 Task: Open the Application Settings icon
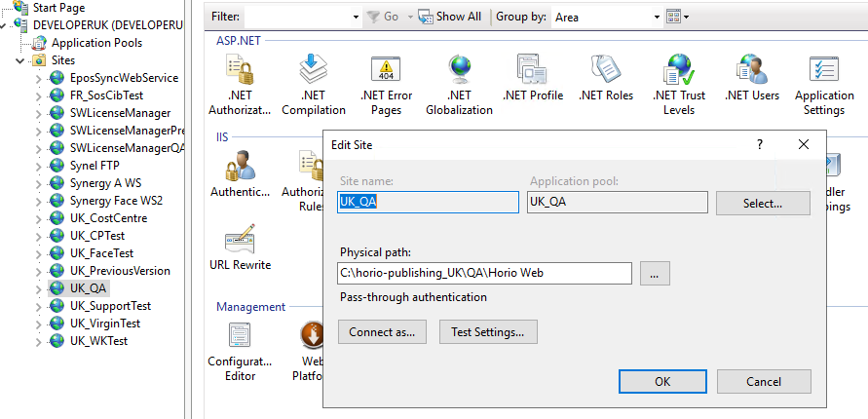(x=824, y=70)
